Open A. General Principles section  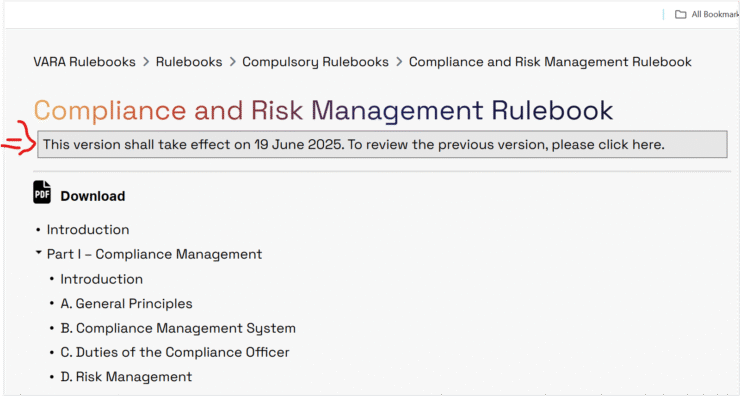point(126,303)
